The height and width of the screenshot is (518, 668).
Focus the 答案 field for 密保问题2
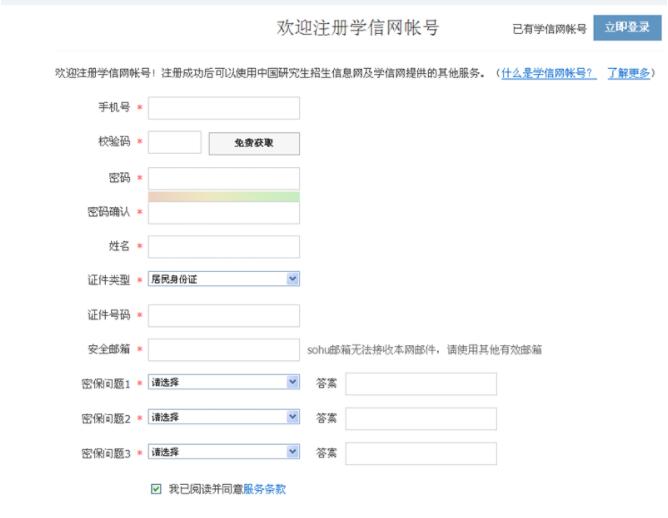click(x=421, y=419)
